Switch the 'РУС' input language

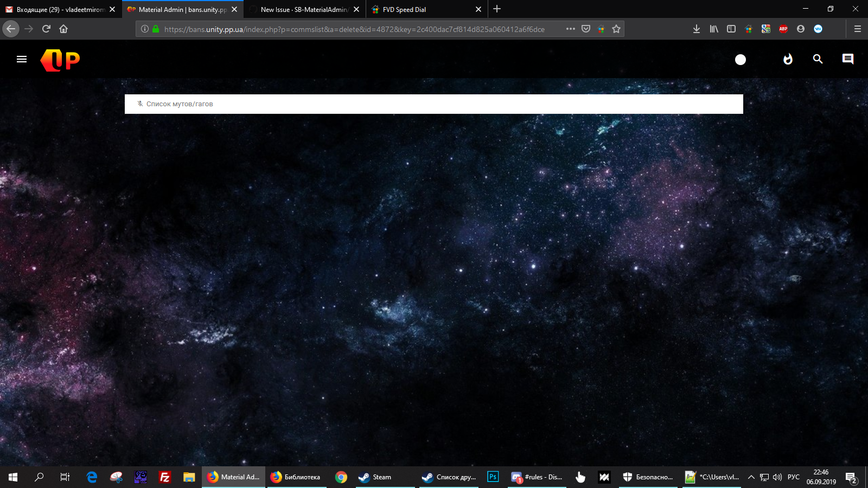pyautogui.click(x=794, y=477)
